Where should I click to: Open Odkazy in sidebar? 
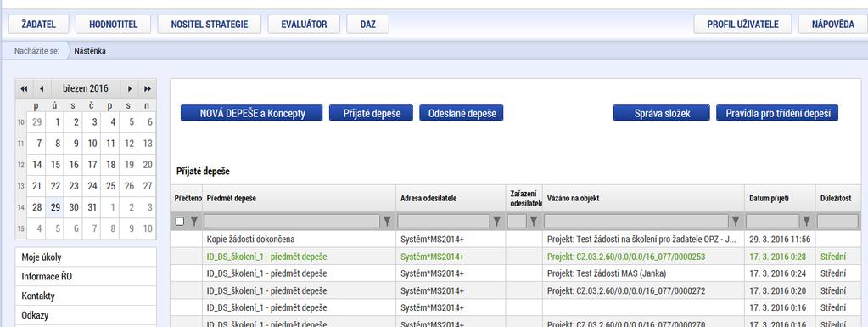point(87,315)
